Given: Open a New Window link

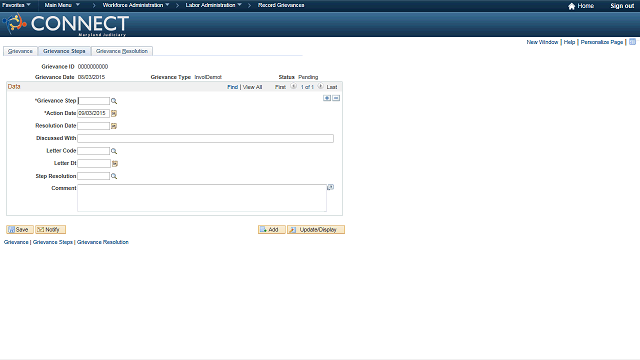Looking at the screenshot, I should (x=542, y=42).
